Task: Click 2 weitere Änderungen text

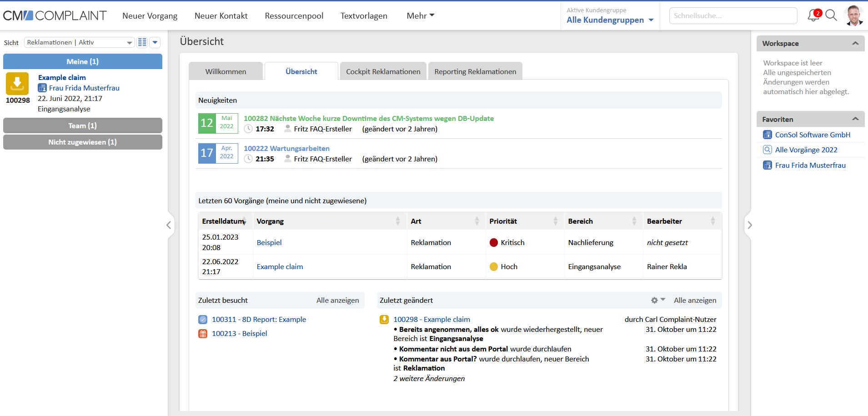Action: pyautogui.click(x=429, y=378)
